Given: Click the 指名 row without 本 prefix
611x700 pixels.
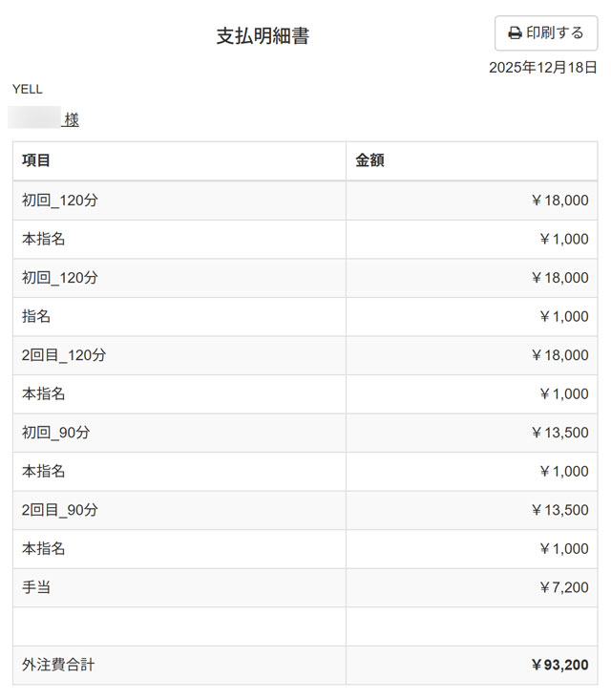Looking at the screenshot, I should pos(36,316).
